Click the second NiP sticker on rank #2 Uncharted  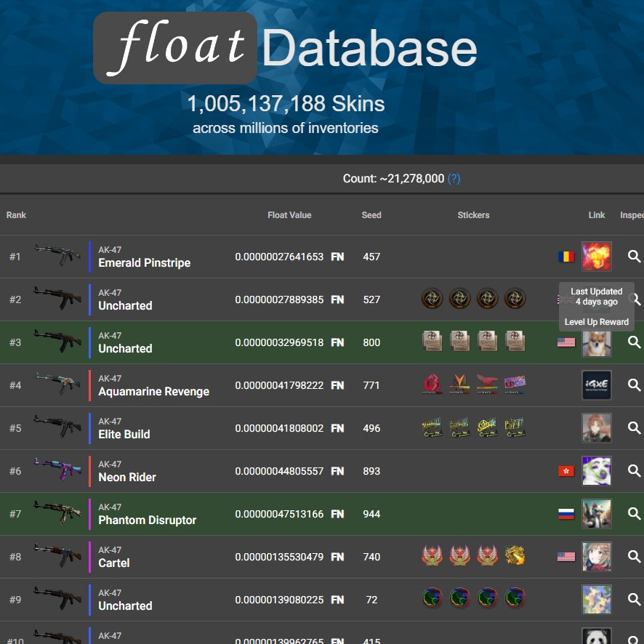459,299
